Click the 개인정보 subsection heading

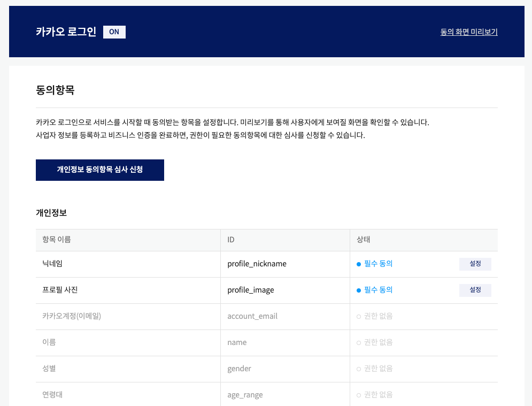51,213
